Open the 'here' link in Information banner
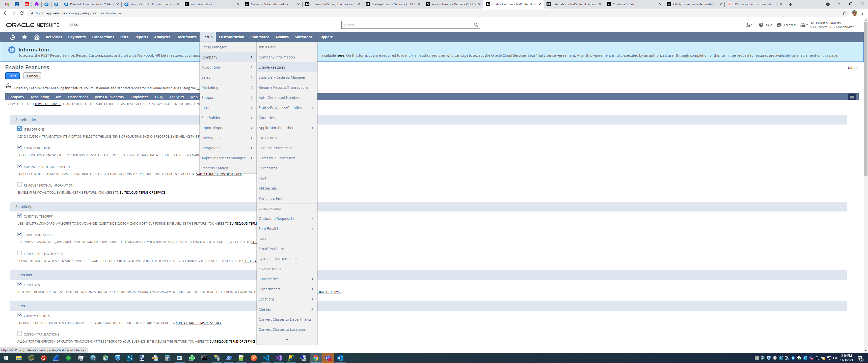Image resolution: width=868 pixels, height=363 pixels. [x=340, y=55]
